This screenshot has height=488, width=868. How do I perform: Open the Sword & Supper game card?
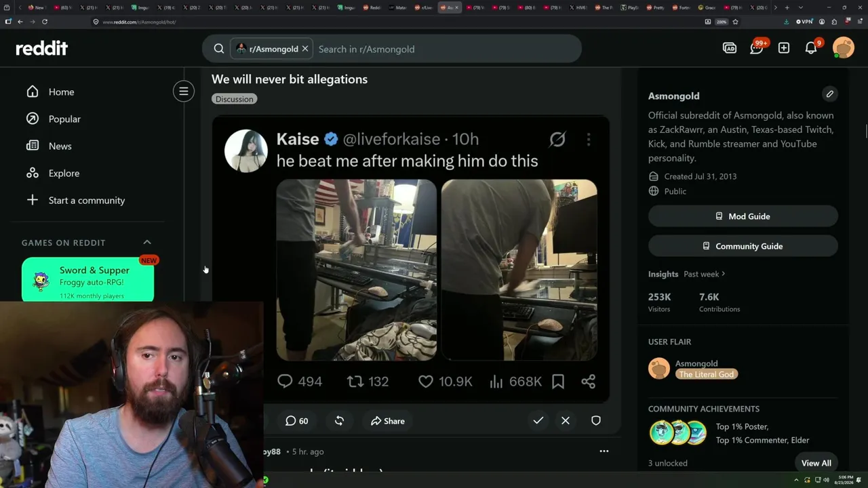click(x=88, y=279)
